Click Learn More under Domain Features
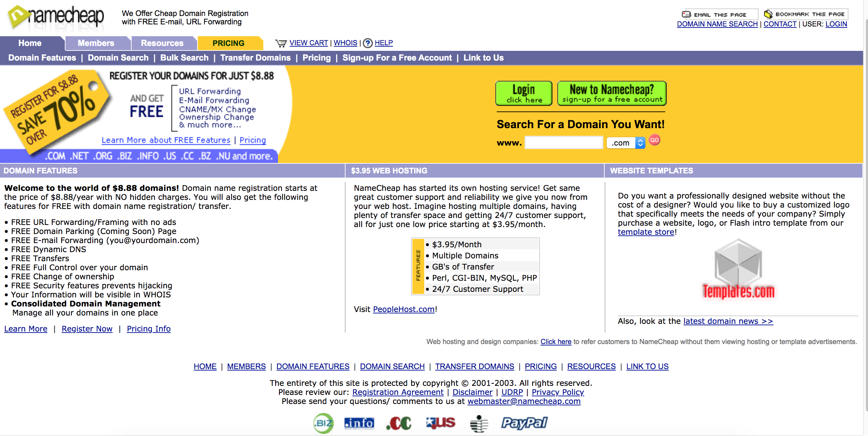The image size is (868, 436). coord(26,329)
